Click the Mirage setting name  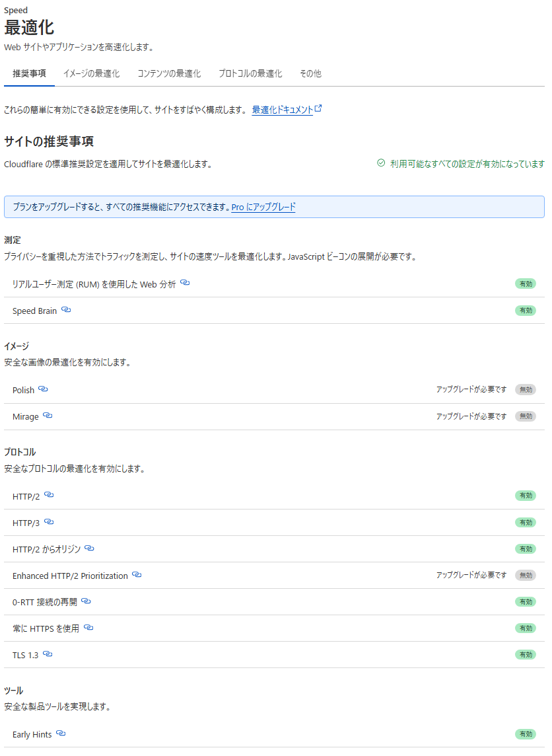[x=26, y=416]
